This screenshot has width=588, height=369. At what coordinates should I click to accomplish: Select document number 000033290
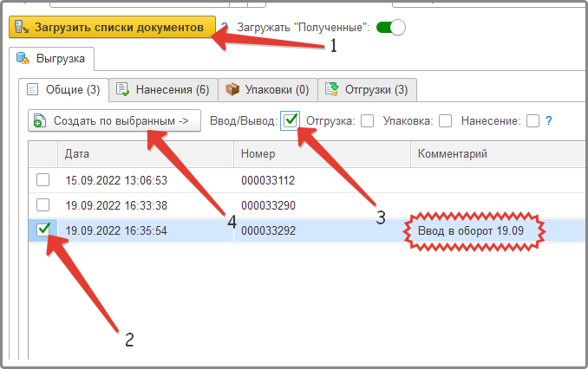(269, 205)
